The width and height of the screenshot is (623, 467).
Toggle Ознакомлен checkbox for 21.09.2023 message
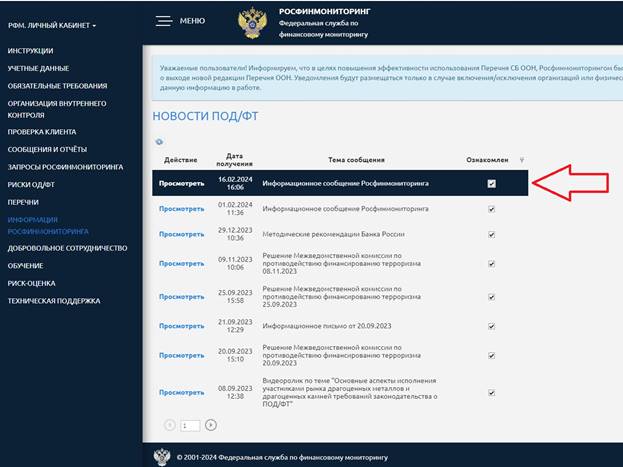pyautogui.click(x=491, y=326)
